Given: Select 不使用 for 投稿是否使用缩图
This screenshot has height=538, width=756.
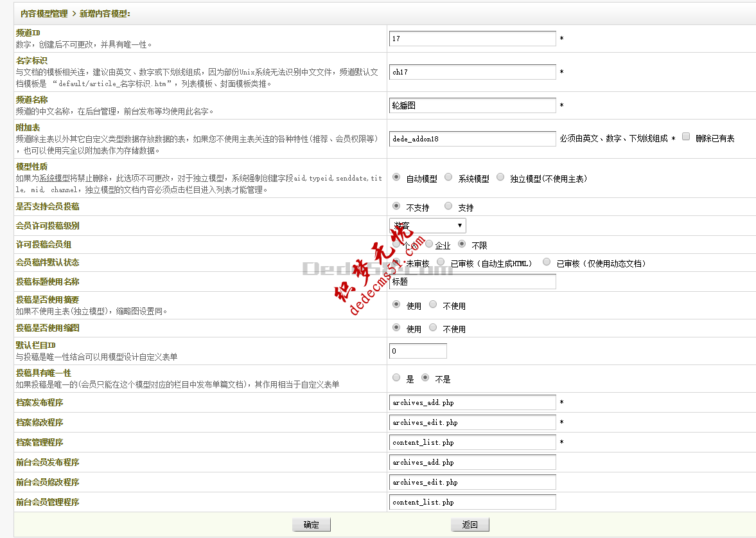Looking at the screenshot, I should (433, 328).
